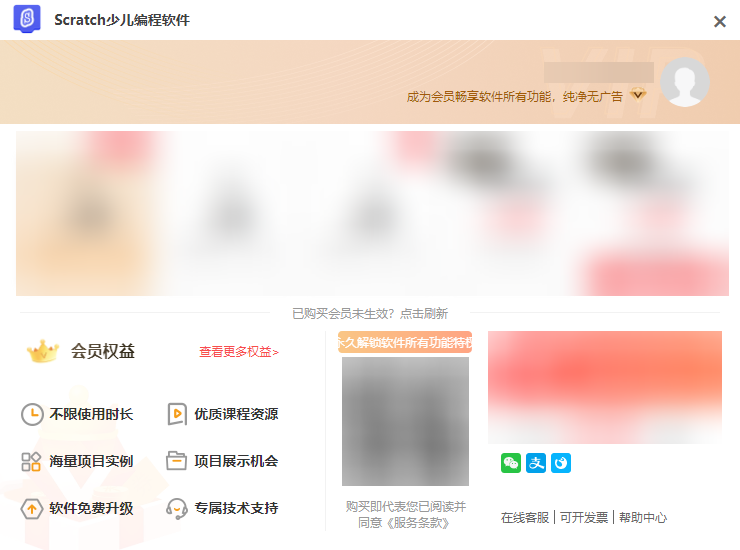This screenshot has height=550, width=740.
Task: Open 在线客服 online support
Action: [525, 518]
